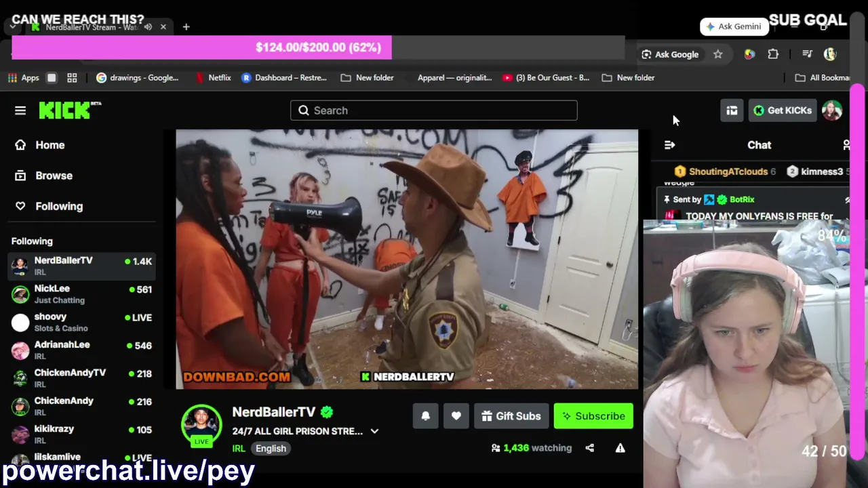Click the report warning triangle icon
The height and width of the screenshot is (488, 868).
click(x=620, y=448)
